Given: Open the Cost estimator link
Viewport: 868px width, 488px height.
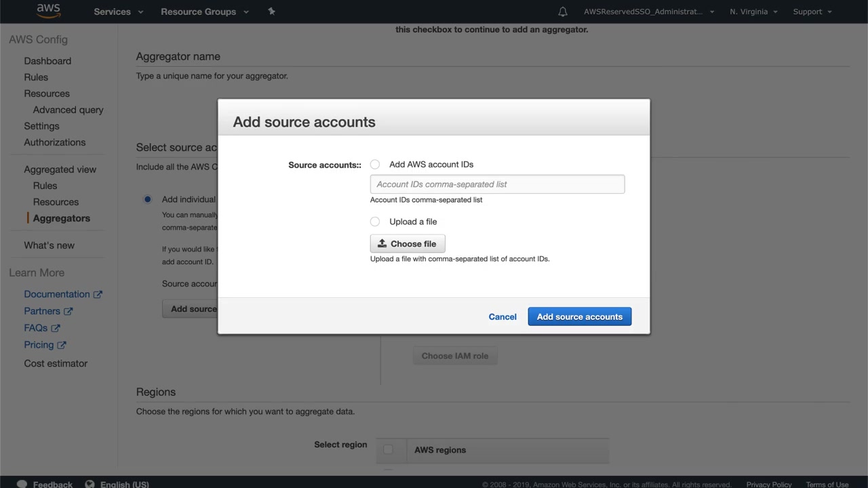Looking at the screenshot, I should (56, 363).
